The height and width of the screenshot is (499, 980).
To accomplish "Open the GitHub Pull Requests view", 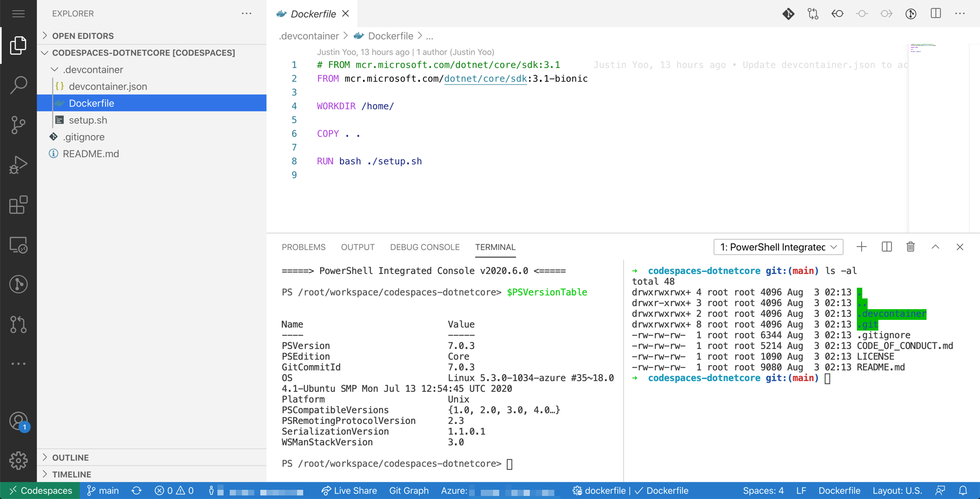I will point(18,324).
